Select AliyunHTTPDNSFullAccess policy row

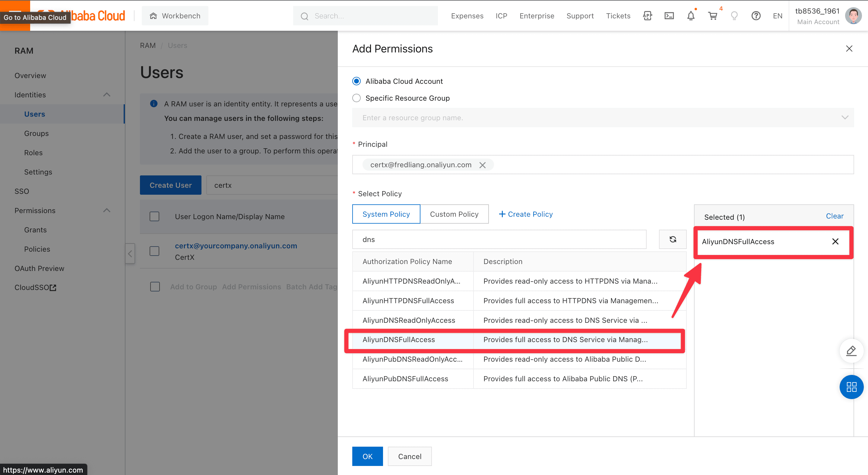pyautogui.click(x=519, y=300)
